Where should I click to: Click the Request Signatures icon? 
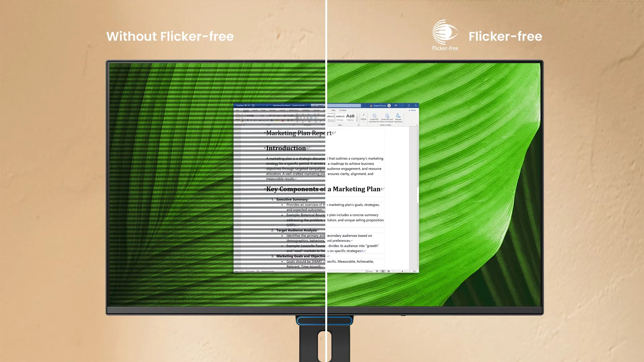[x=398, y=116]
